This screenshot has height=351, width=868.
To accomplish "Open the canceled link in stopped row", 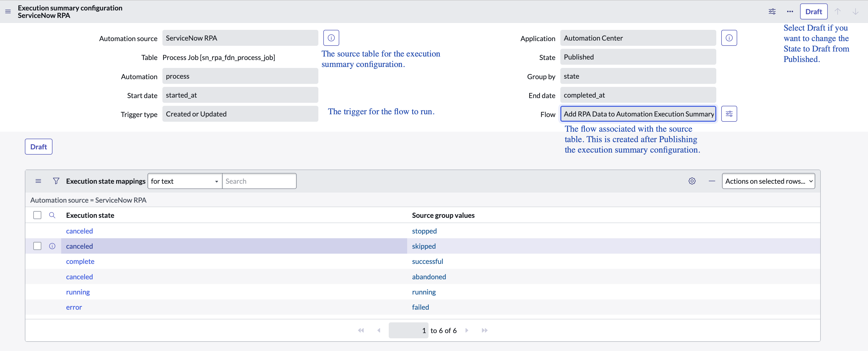I will [x=79, y=231].
